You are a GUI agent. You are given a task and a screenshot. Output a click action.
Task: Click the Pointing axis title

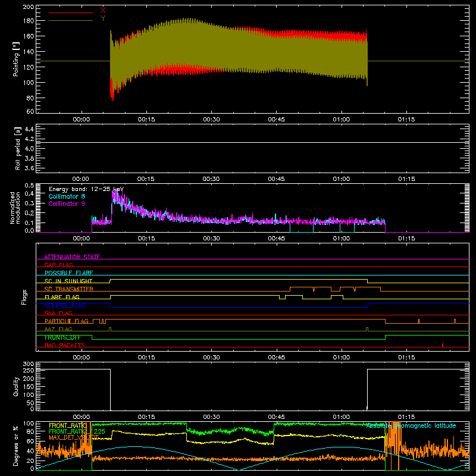pyautogui.click(x=16, y=59)
